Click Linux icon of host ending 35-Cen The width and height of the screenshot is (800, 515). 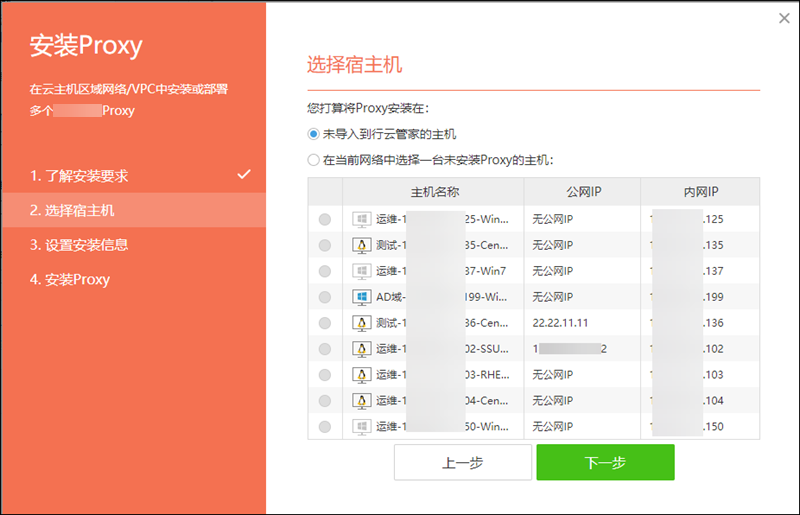tap(361, 245)
